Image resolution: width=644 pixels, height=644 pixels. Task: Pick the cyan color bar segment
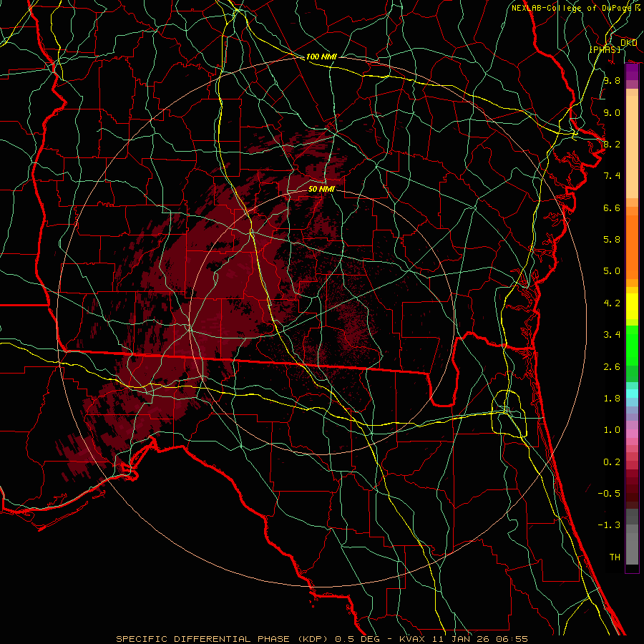click(632, 394)
